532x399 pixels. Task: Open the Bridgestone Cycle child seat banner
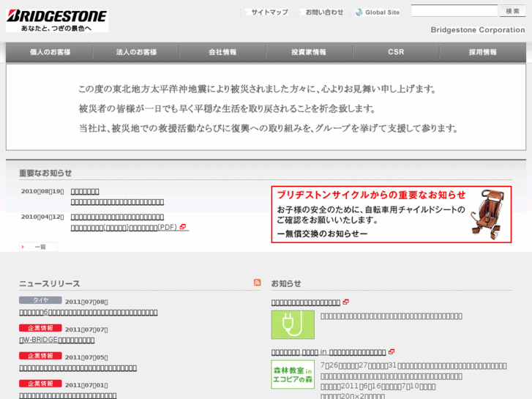pyautogui.click(x=391, y=215)
